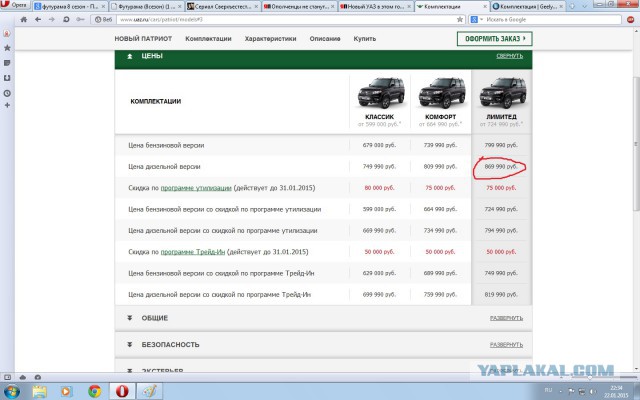Click the БЕЗОПАСНОСТЬ section arrow icon
The image size is (640, 400).
pos(129,344)
